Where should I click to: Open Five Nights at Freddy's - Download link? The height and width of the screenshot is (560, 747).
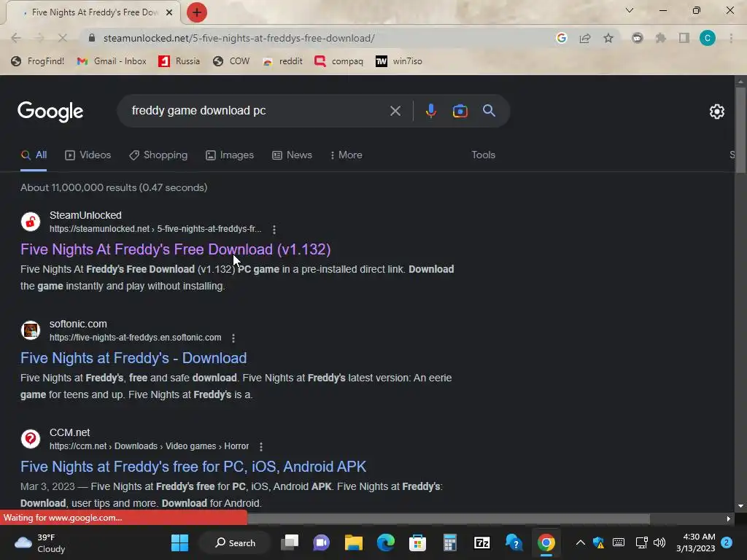click(x=133, y=358)
